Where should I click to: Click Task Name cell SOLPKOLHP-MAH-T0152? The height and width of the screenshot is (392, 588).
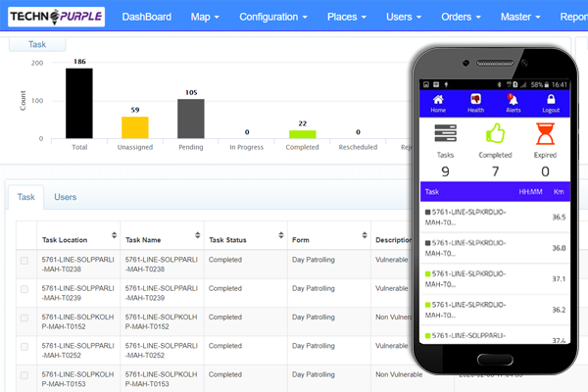pyautogui.click(x=162, y=321)
